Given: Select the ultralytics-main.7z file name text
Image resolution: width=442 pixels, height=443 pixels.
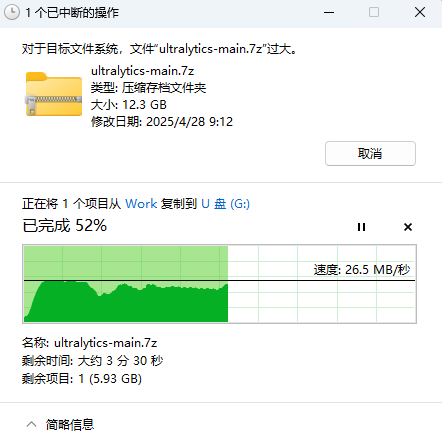Looking at the screenshot, I should click(x=143, y=71).
